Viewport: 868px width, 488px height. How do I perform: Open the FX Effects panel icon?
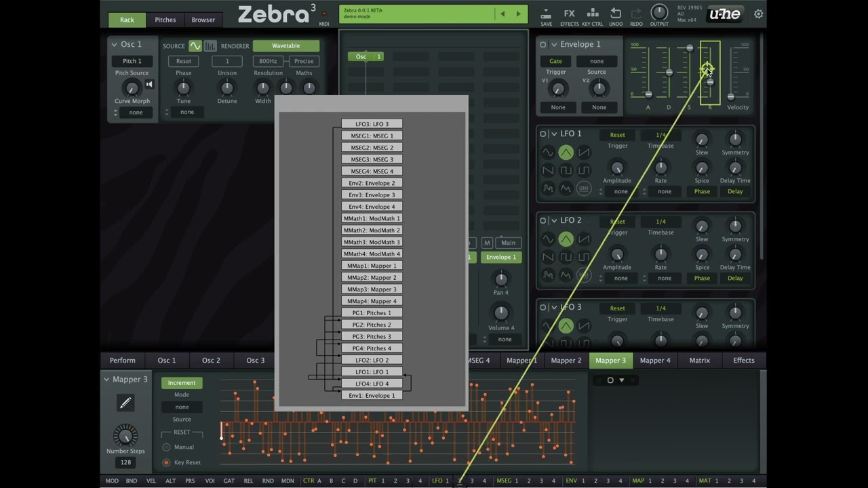coord(570,14)
